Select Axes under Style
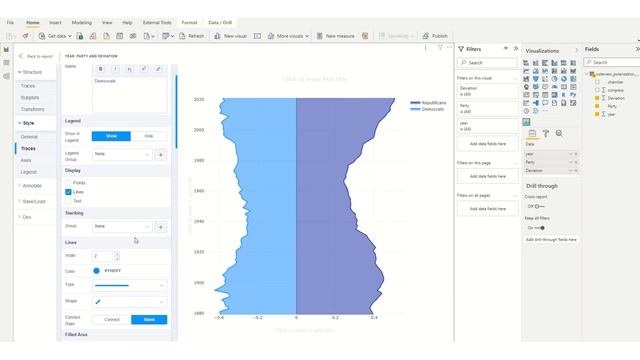This screenshot has width=640, height=360. [x=26, y=160]
